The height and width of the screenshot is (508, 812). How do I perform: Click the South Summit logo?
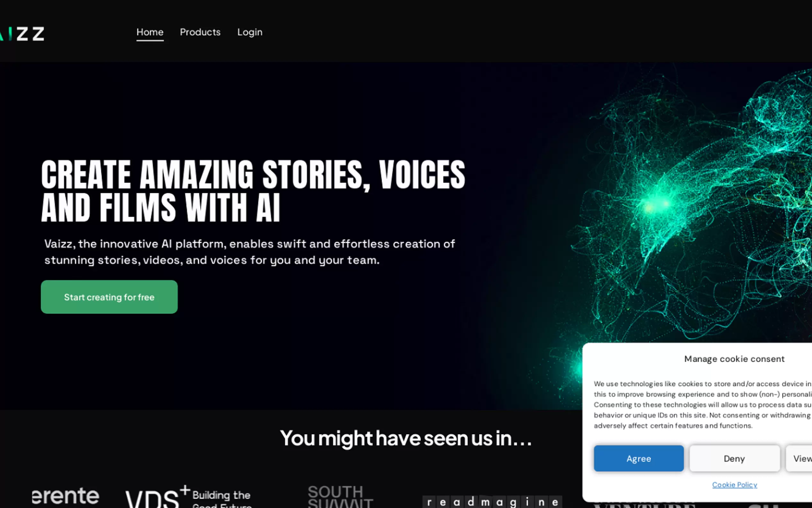[340, 496]
